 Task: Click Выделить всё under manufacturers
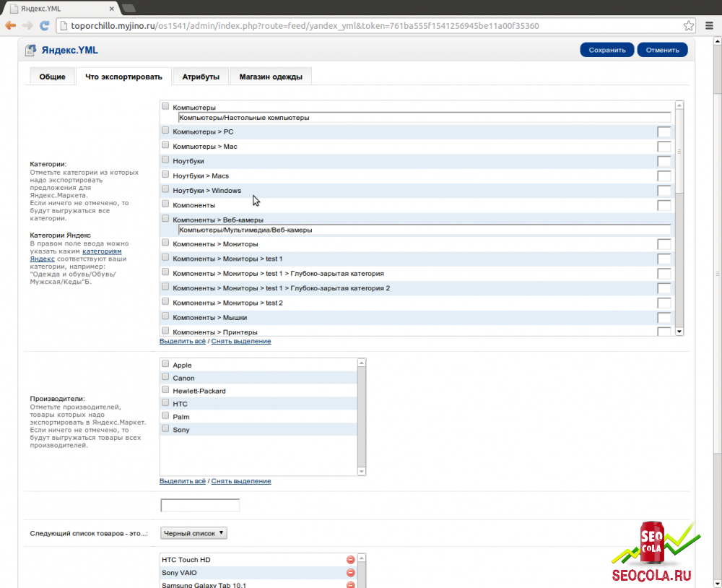183,481
